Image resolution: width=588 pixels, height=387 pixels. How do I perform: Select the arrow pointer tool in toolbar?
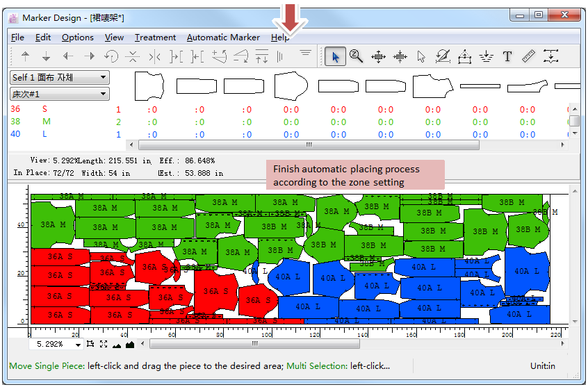336,57
